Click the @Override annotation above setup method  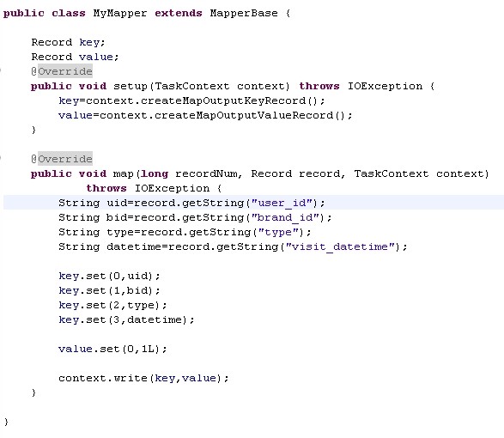point(62,71)
